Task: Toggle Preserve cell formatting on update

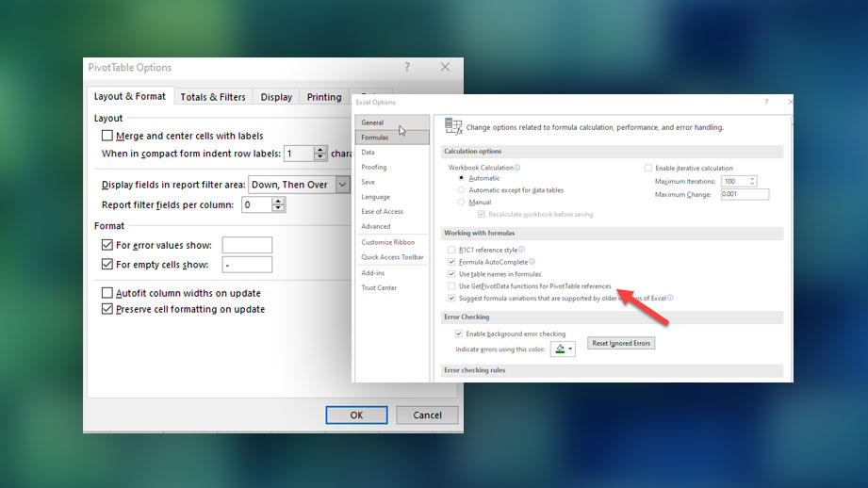Action: [x=107, y=309]
